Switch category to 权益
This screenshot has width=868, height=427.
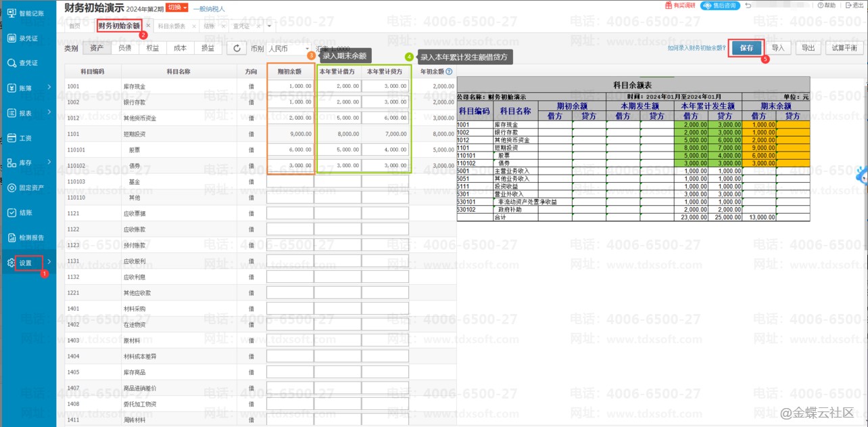click(153, 49)
